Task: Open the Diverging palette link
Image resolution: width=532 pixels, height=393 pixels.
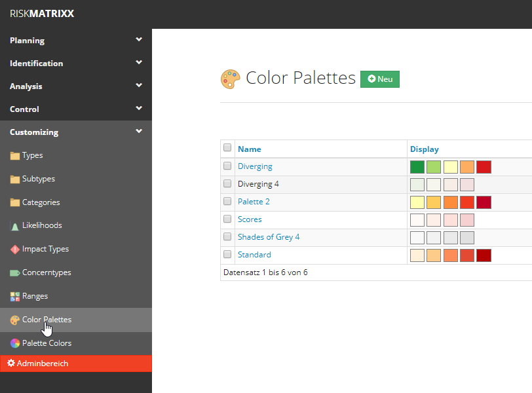Action: tap(255, 166)
